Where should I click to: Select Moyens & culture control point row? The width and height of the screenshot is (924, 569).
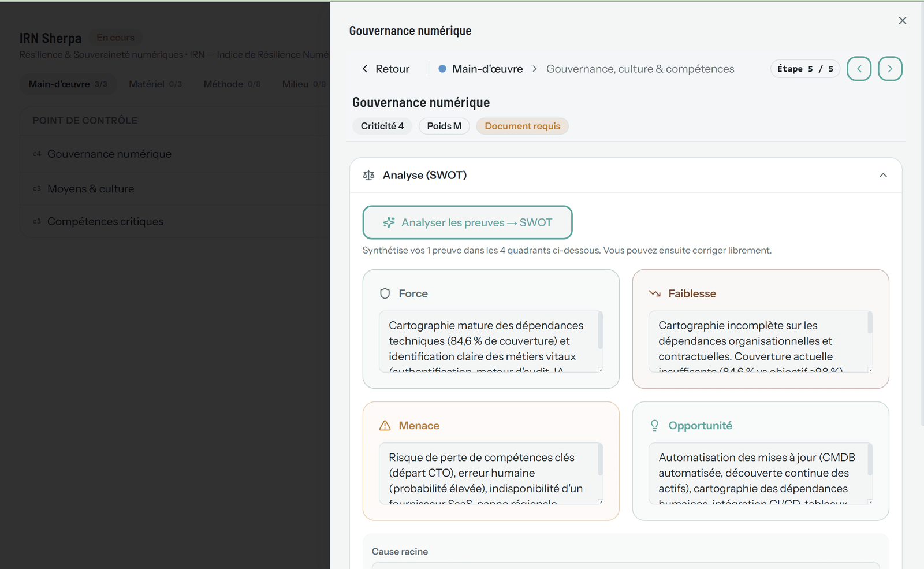point(175,189)
